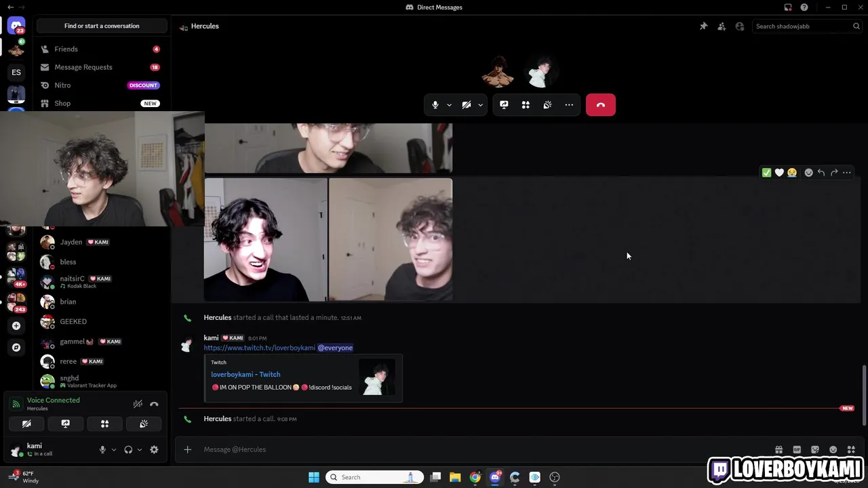Open DM with brian
The image size is (868, 488).
pos(102,302)
